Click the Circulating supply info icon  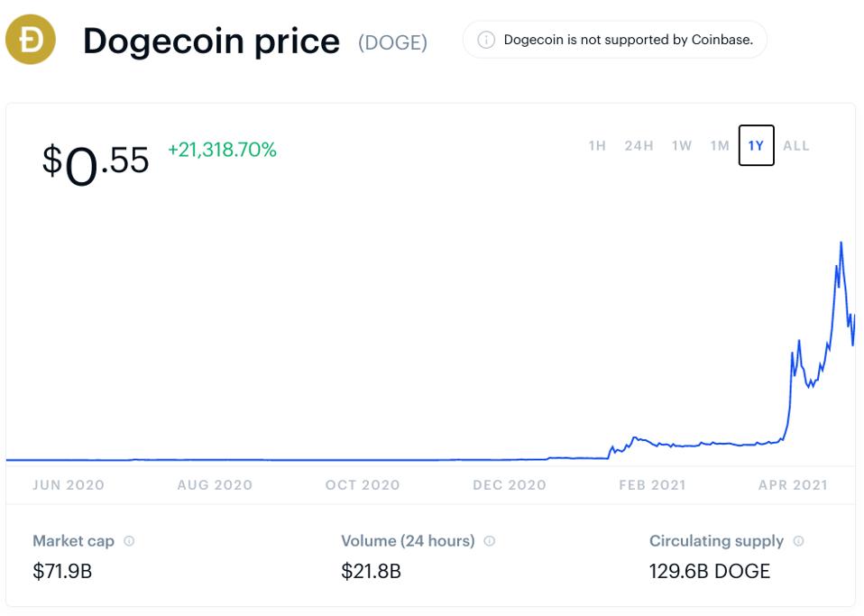click(x=798, y=541)
